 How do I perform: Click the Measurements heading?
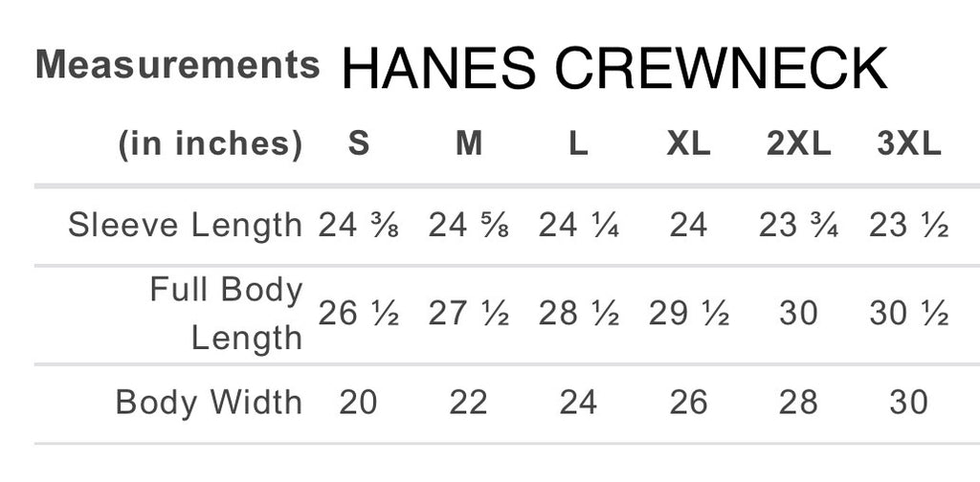178,65
